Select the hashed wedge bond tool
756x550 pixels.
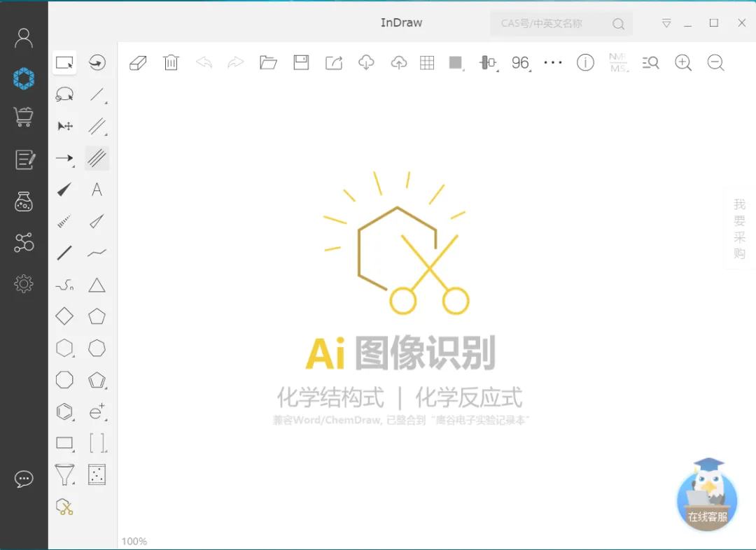64,221
